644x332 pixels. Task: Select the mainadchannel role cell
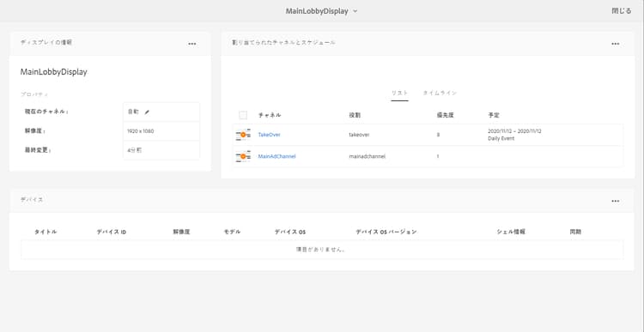tap(367, 156)
